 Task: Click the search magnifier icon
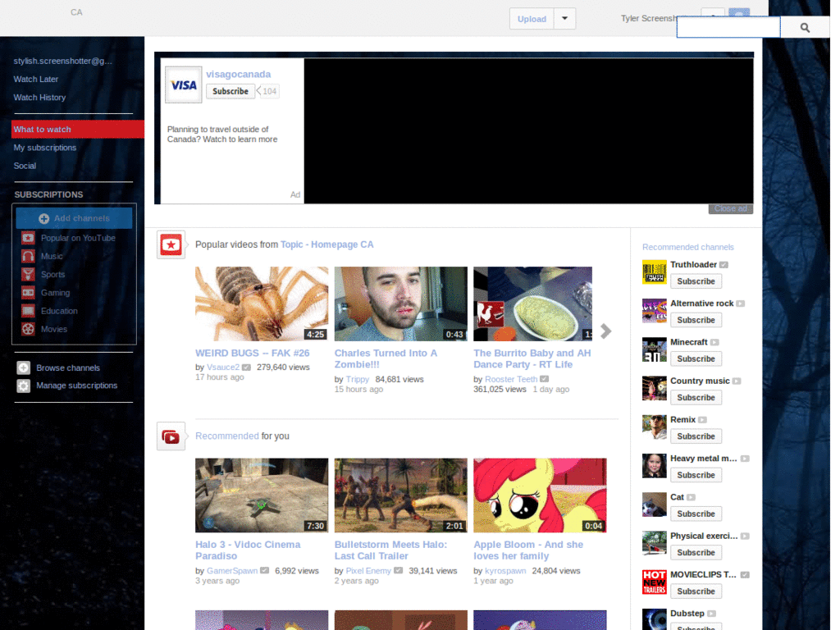pyautogui.click(x=805, y=27)
